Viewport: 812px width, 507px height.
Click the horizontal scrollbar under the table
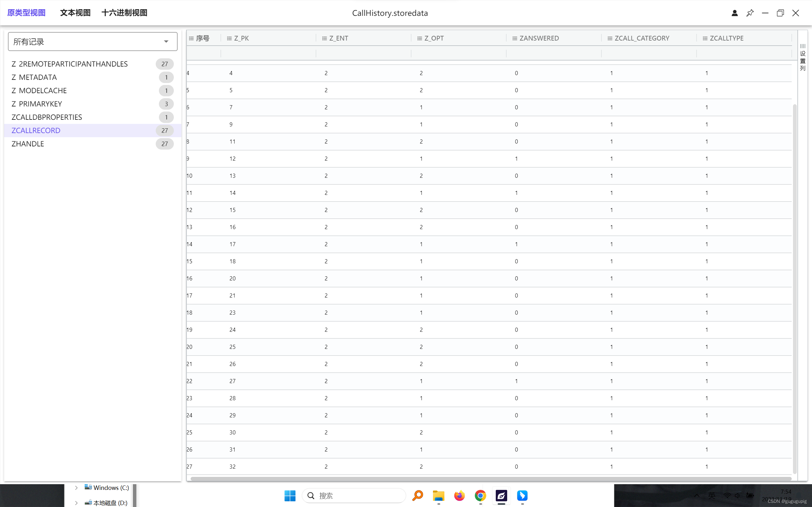click(x=490, y=478)
